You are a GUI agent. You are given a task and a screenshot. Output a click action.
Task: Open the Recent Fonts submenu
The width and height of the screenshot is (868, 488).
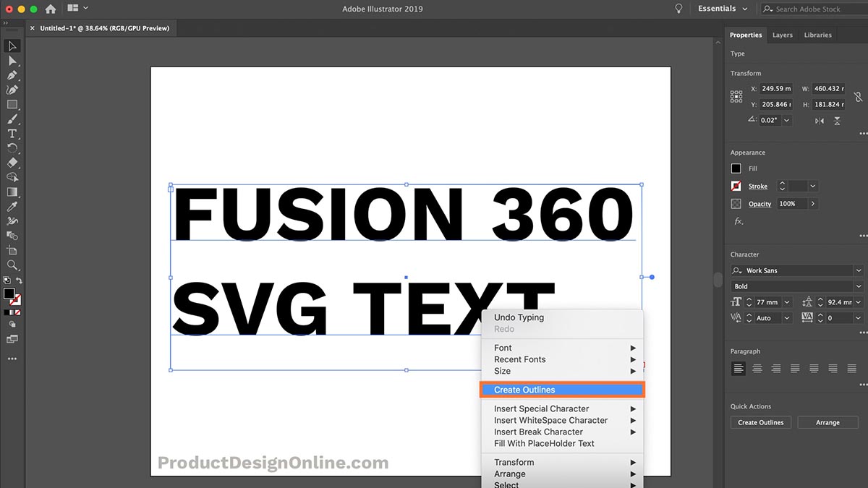[562, 359]
